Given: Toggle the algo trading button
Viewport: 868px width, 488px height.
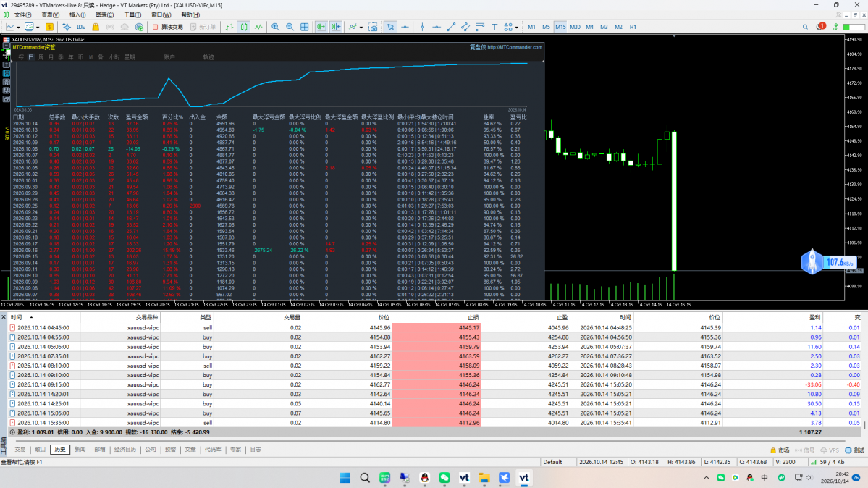Looking at the screenshot, I should point(167,27).
